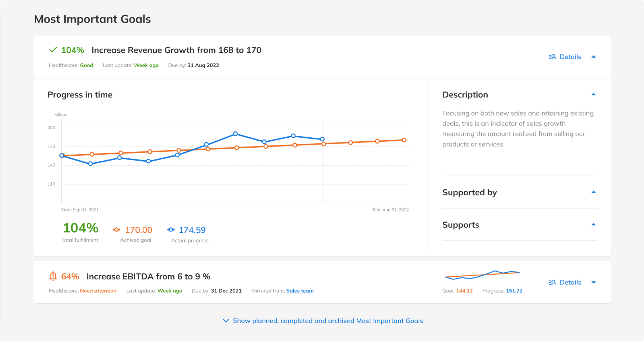
Task: Click the 170.00 Achieved goal value
Action: (x=139, y=230)
